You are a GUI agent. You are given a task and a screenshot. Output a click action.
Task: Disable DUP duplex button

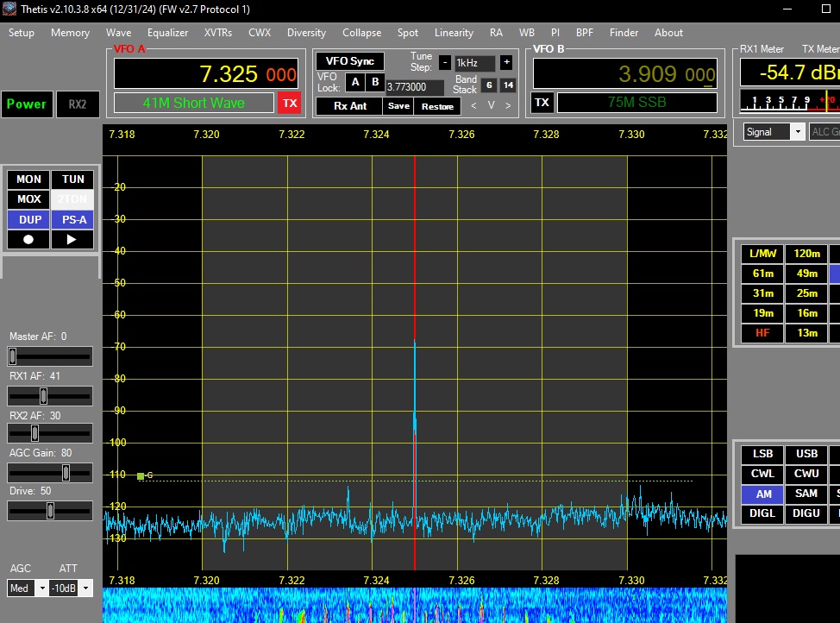coord(28,219)
